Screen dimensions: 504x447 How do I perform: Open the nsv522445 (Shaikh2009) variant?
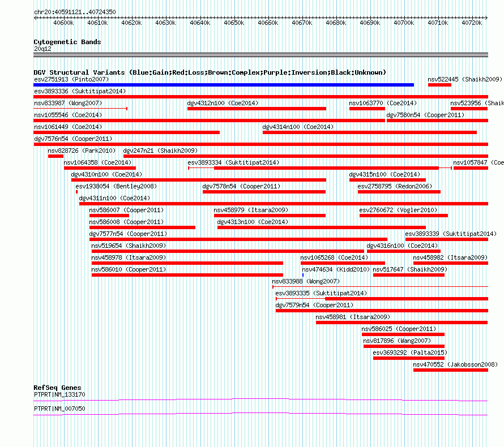coord(465,79)
